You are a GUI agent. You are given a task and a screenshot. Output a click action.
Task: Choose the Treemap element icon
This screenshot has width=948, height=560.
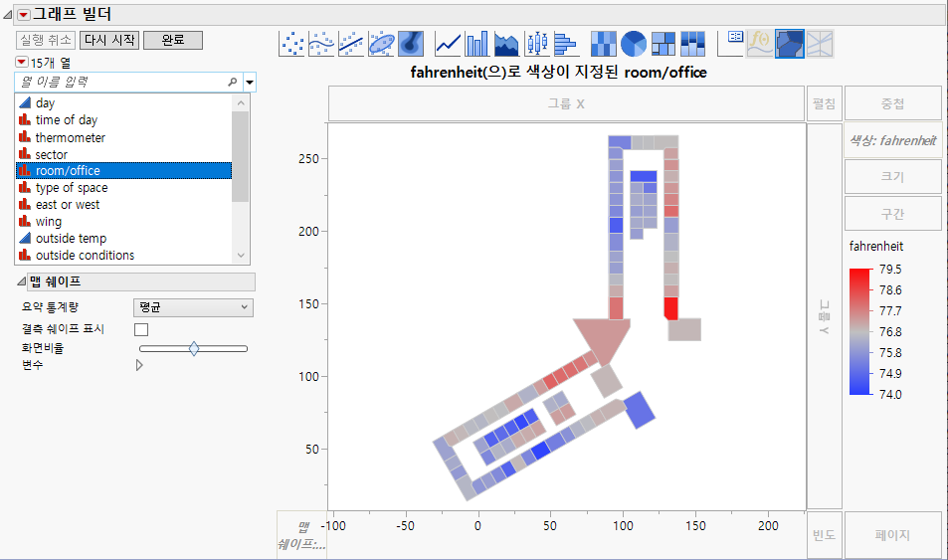click(664, 43)
